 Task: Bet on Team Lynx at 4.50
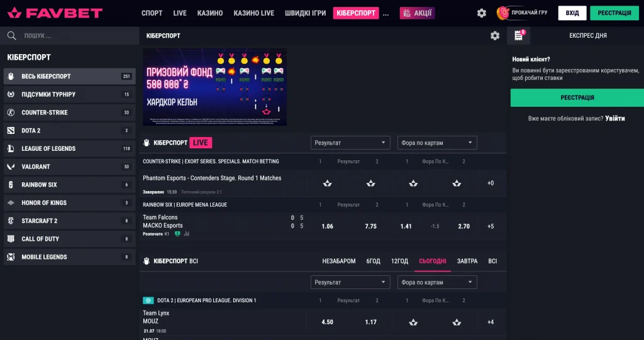coord(327,322)
